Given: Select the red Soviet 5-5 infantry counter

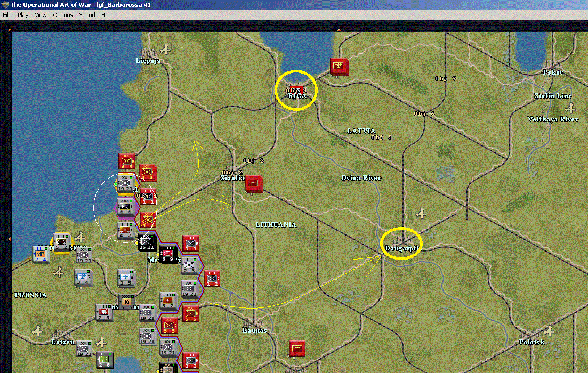Looking at the screenshot, I should point(169,326).
